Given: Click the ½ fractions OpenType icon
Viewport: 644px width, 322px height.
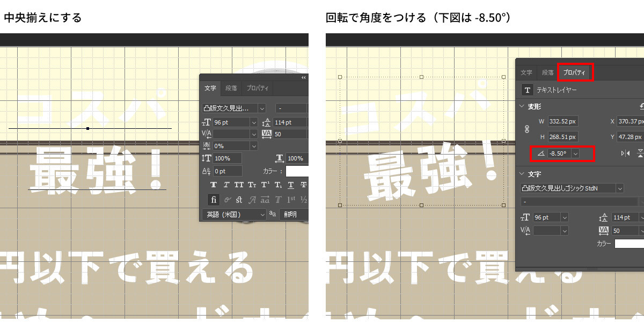Looking at the screenshot, I should tap(304, 200).
